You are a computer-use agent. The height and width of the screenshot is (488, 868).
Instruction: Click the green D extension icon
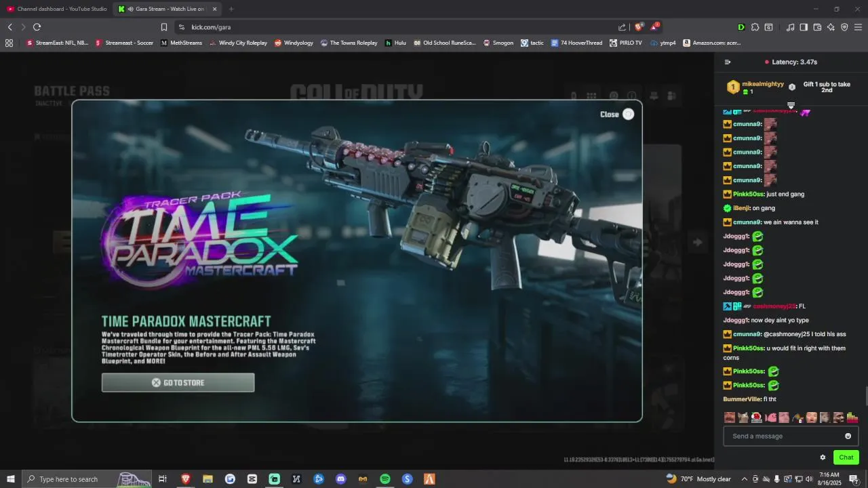[741, 27]
